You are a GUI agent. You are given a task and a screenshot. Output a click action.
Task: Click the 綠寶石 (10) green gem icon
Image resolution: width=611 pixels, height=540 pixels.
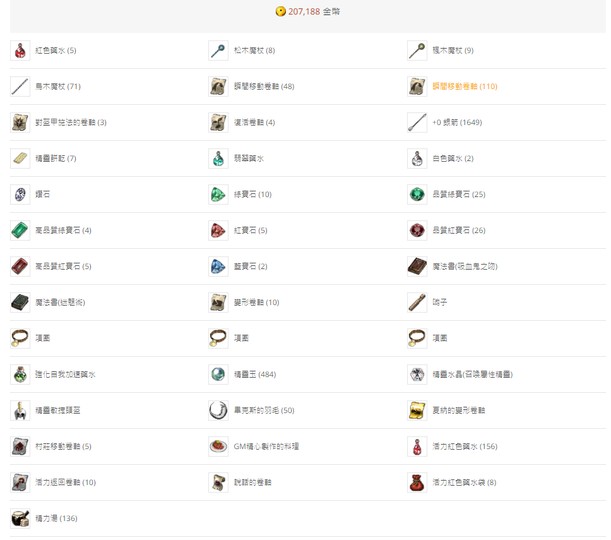coord(218,195)
